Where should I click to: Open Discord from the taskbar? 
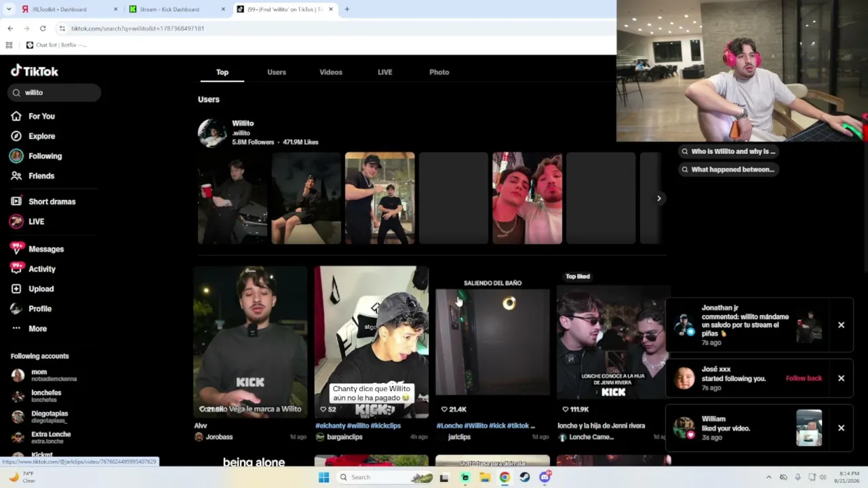pyautogui.click(x=545, y=477)
